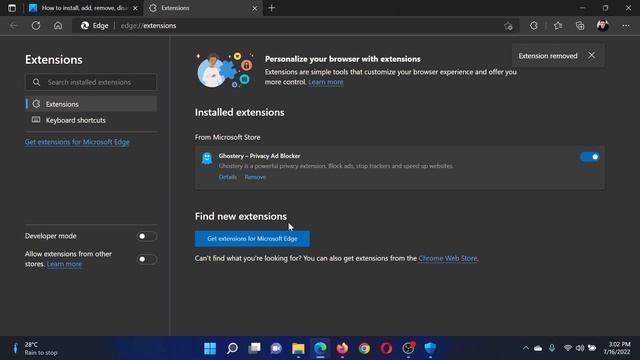Toggle Allow extensions from other stores
Viewport: 640px width, 360px height.
tap(147, 259)
